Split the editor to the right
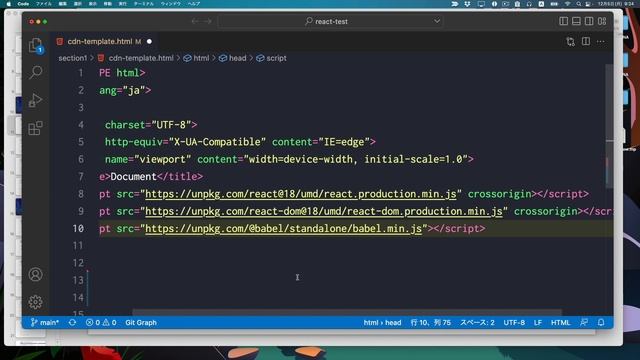 pyautogui.click(x=586, y=41)
